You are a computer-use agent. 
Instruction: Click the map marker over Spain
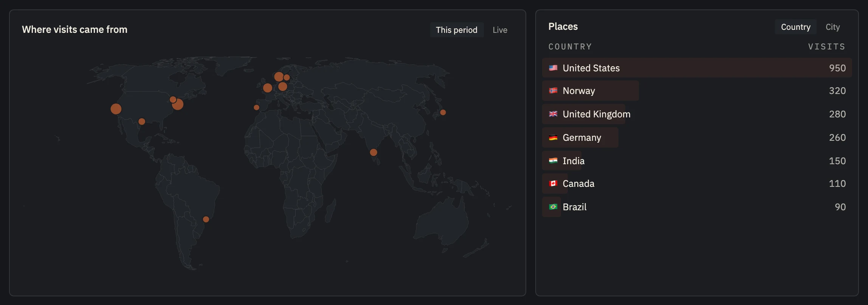click(x=256, y=108)
